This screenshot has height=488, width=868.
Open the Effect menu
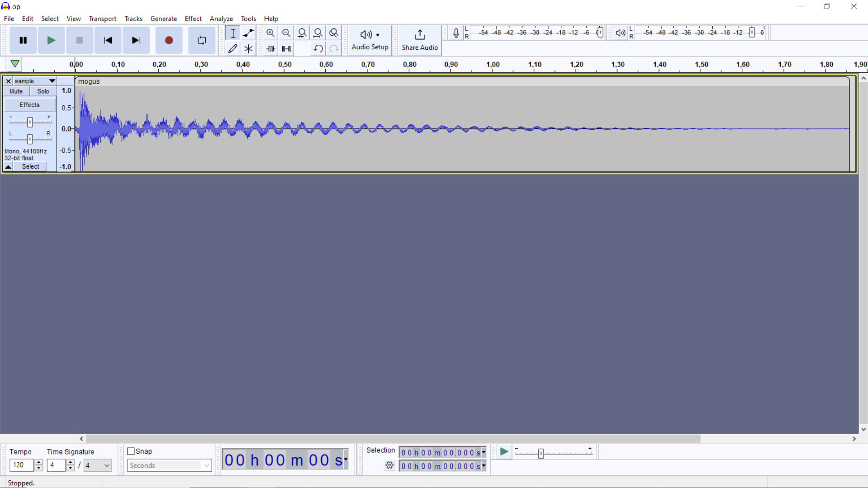pyautogui.click(x=193, y=19)
